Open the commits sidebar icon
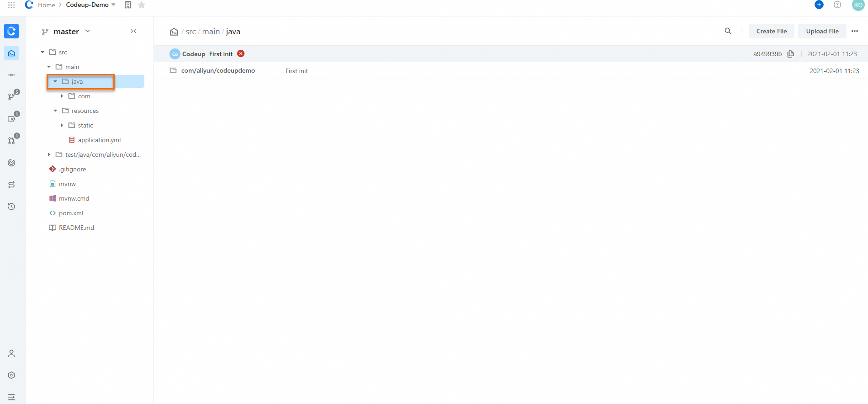Image resolution: width=868 pixels, height=404 pixels. coord(11,75)
